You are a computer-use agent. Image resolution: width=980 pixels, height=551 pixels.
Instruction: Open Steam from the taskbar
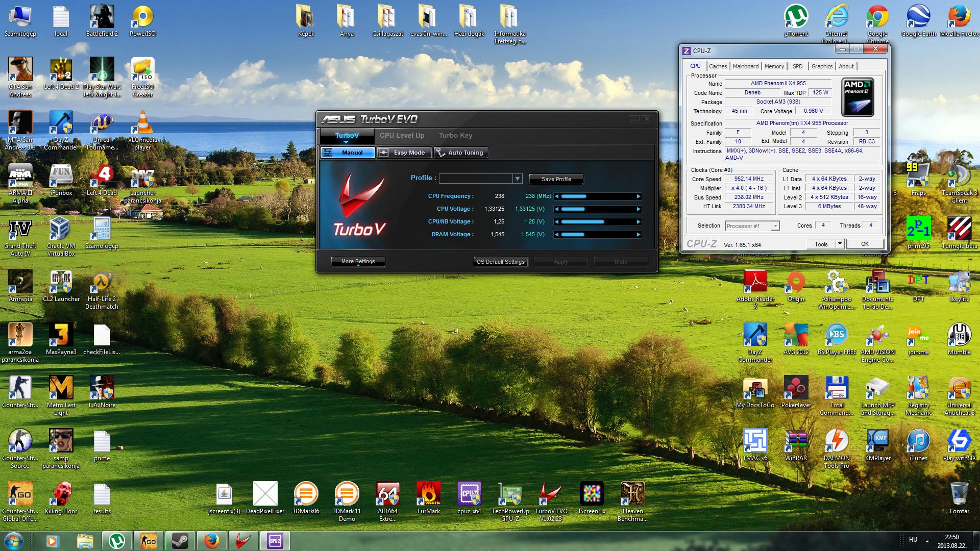[180, 540]
